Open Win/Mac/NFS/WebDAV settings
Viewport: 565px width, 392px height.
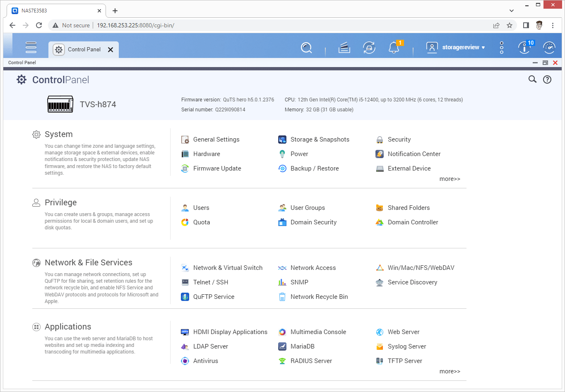pyautogui.click(x=421, y=268)
